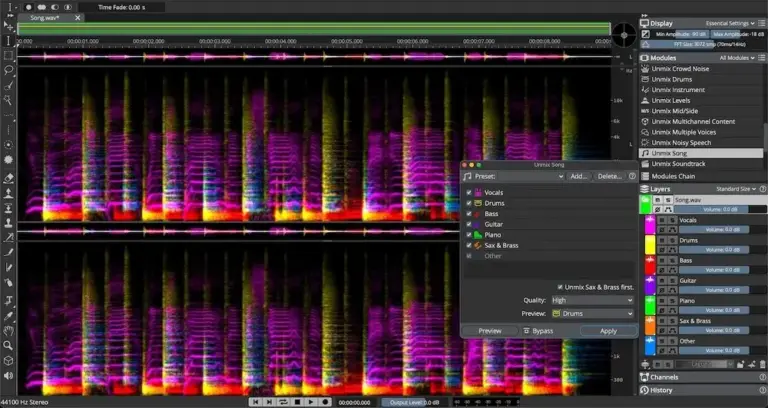
Task: Select the lasso selection tool
Action: point(8,71)
